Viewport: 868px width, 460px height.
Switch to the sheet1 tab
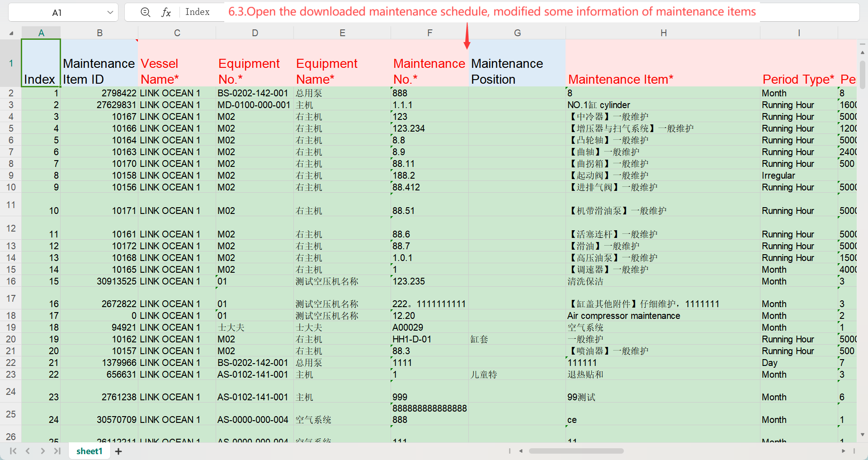tap(90, 451)
